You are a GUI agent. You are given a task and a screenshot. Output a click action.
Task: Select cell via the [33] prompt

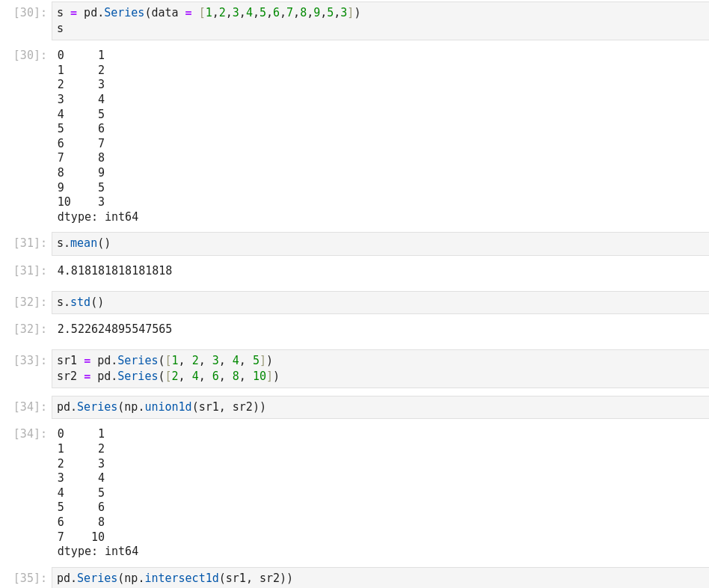(30, 361)
